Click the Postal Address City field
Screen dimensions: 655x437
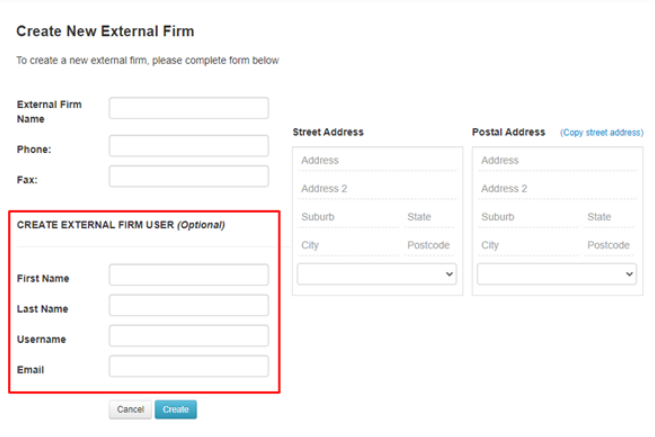[527, 245]
